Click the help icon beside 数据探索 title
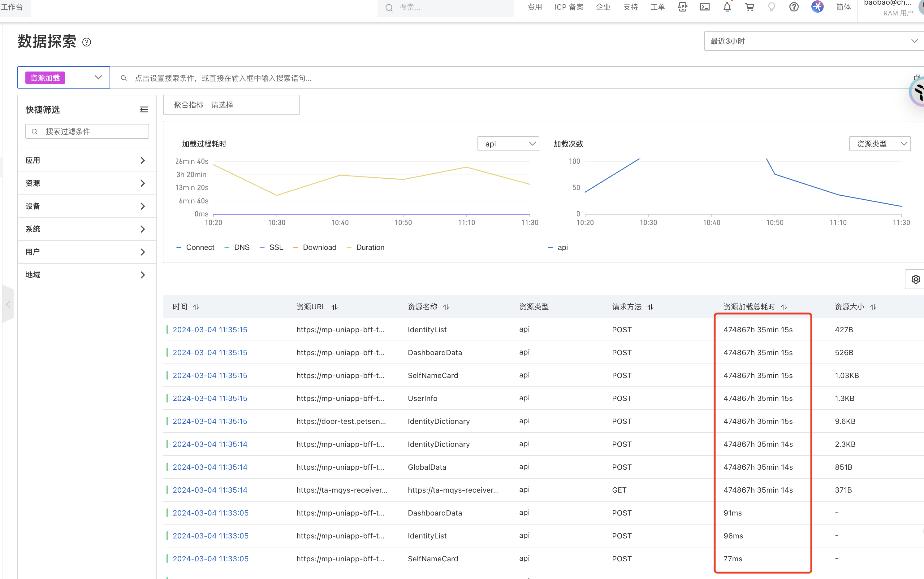The width and height of the screenshot is (924, 579). click(x=86, y=42)
